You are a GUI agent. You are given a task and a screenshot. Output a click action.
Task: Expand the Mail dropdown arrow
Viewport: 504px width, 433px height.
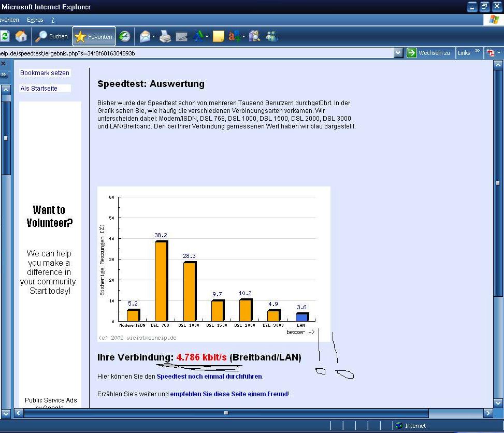(x=153, y=37)
